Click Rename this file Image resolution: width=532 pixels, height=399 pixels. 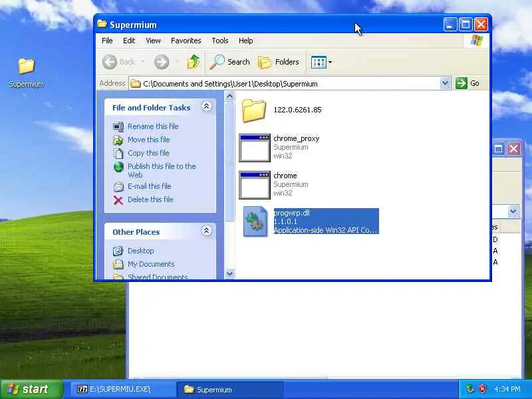[x=153, y=126]
